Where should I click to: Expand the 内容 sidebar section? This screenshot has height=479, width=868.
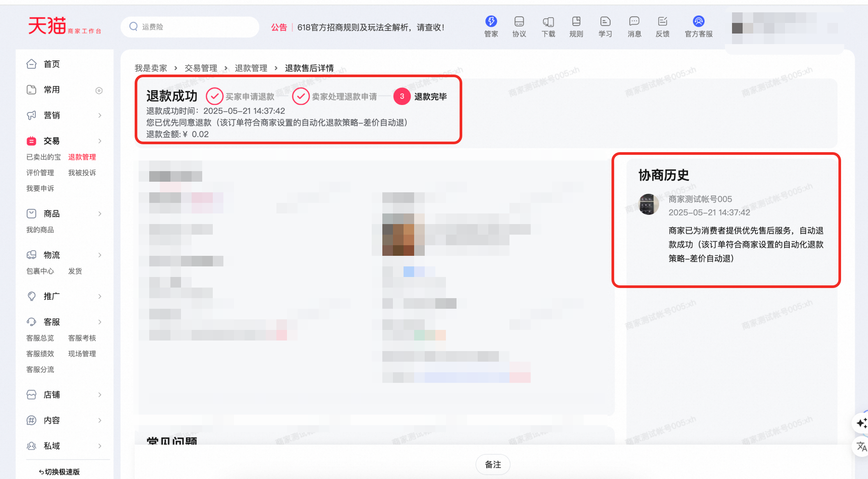51,420
